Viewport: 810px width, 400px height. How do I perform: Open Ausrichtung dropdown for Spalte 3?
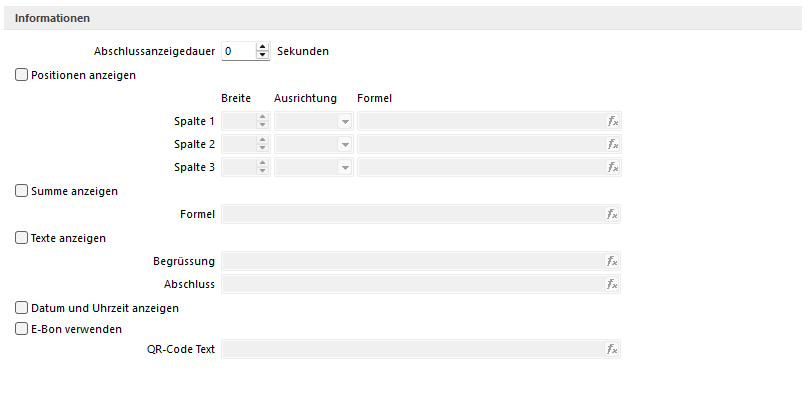click(x=345, y=167)
